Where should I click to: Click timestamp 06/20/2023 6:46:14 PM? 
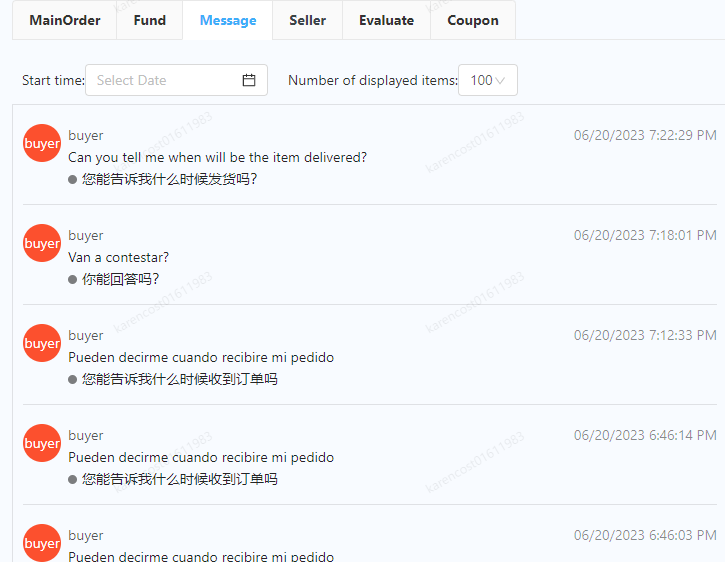(645, 435)
